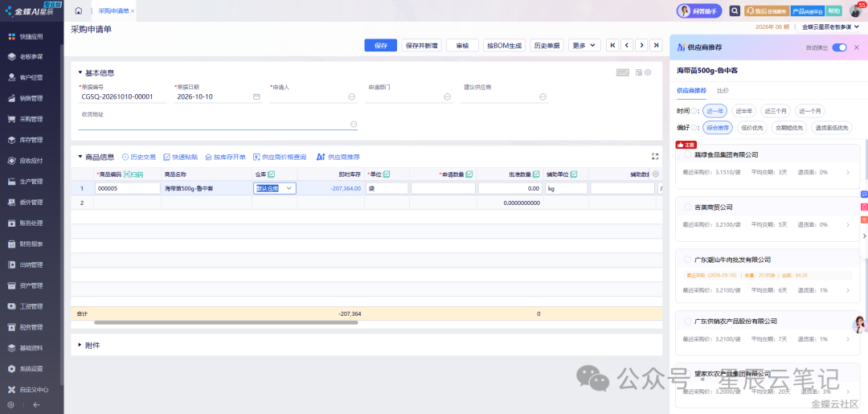Open 委外管理 module
Image resolution: width=868 pixels, height=414 pixels.
click(x=32, y=203)
